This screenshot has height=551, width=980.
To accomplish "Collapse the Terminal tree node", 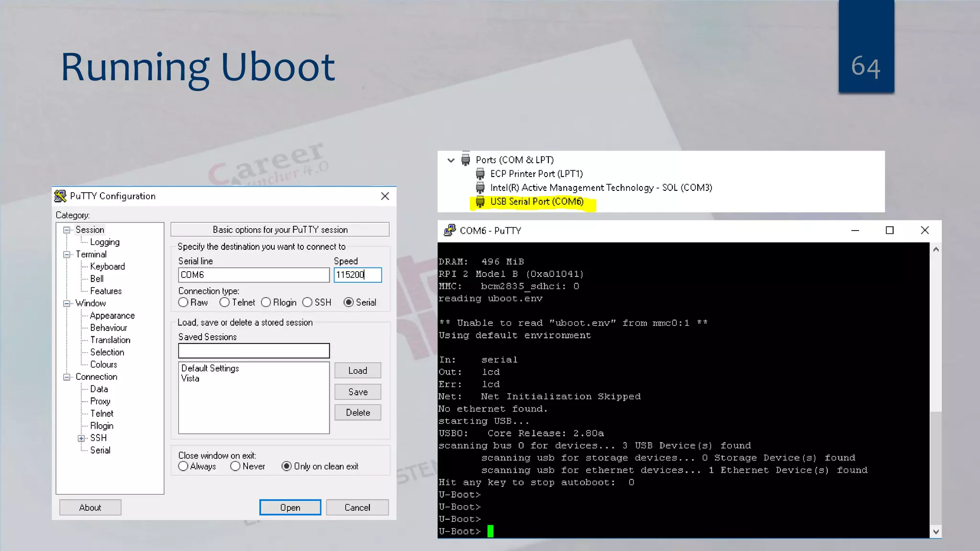I will [67, 254].
